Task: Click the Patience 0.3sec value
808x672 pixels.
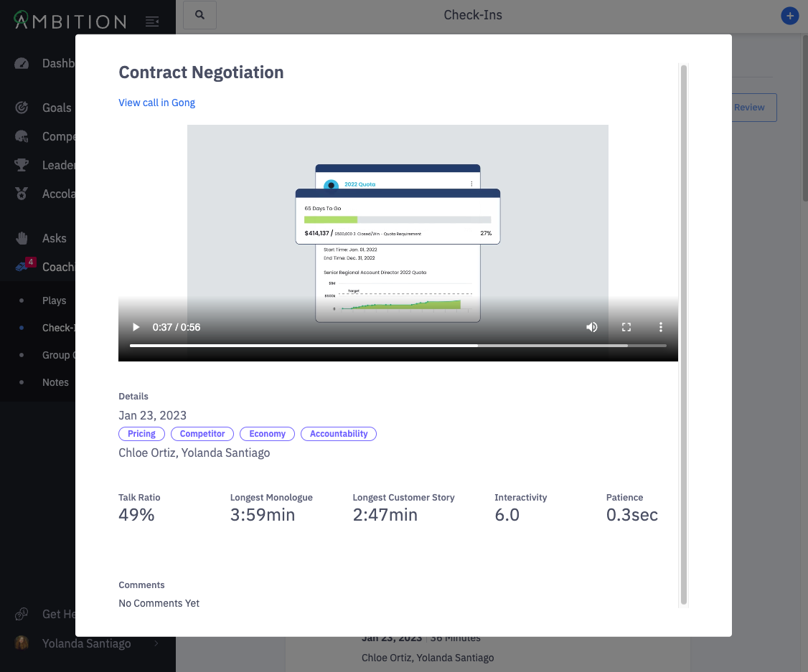Action: pyautogui.click(x=631, y=514)
